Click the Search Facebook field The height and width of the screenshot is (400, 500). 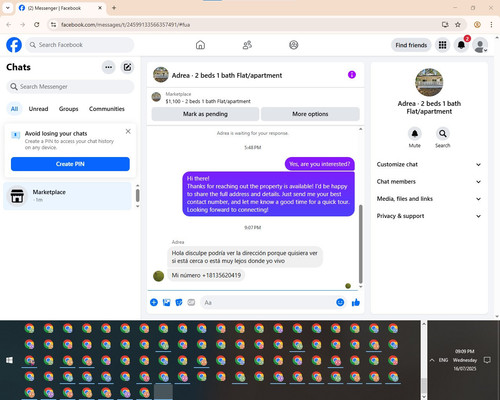pyautogui.click(x=80, y=45)
